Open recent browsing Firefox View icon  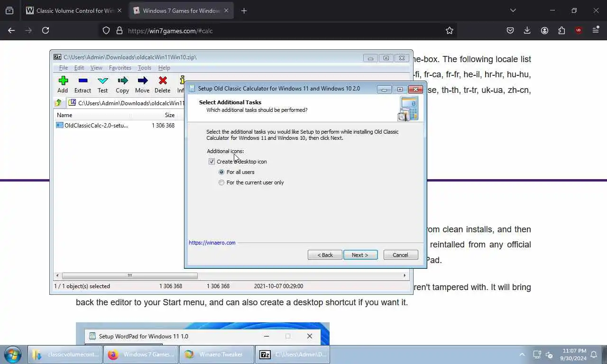[x=9, y=10]
